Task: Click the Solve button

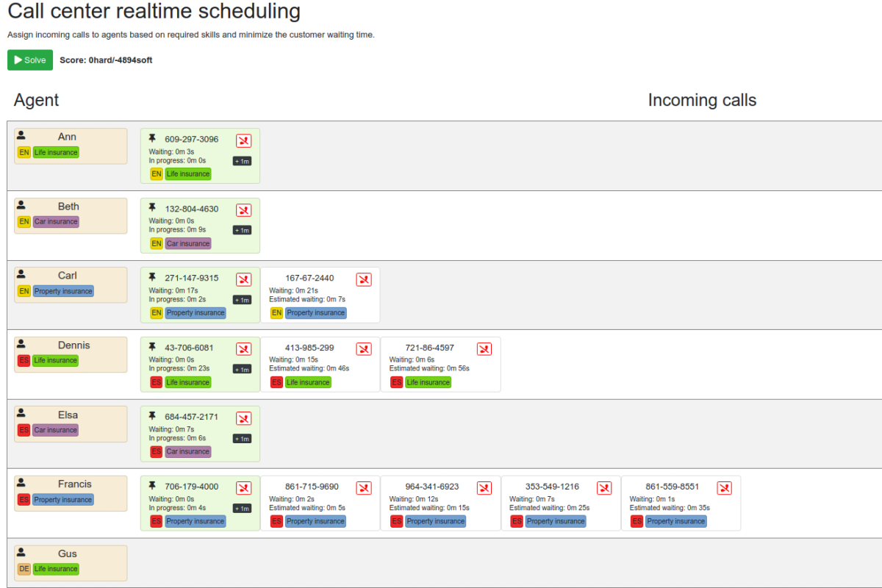Action: tap(30, 60)
